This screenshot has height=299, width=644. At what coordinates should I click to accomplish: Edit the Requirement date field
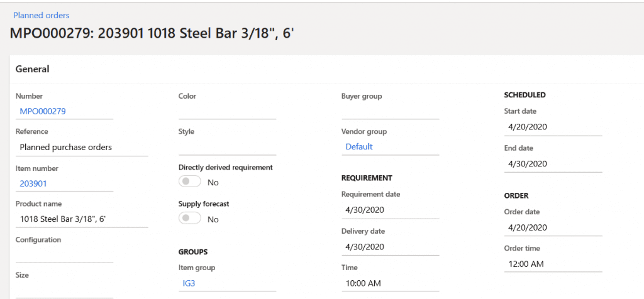[x=390, y=210]
